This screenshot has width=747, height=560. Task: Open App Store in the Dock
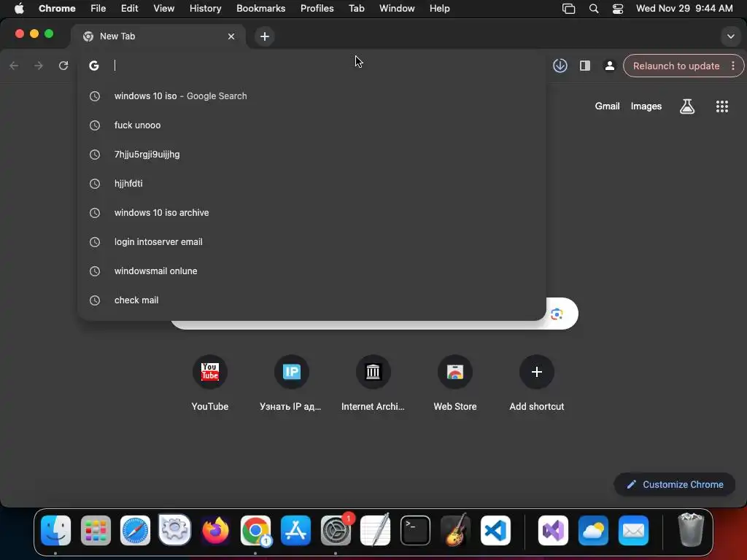tap(295, 530)
